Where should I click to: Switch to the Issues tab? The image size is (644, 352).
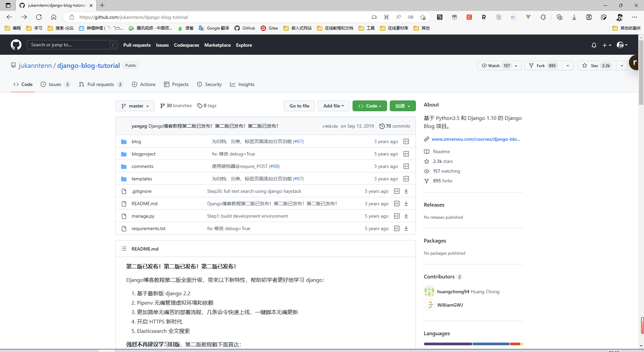[55, 84]
